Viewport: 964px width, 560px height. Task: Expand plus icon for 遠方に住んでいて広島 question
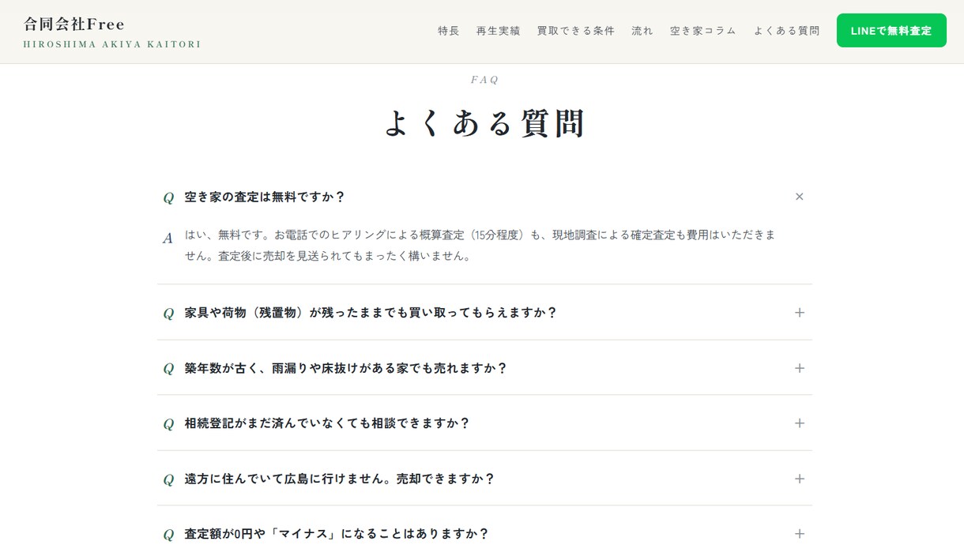point(799,479)
